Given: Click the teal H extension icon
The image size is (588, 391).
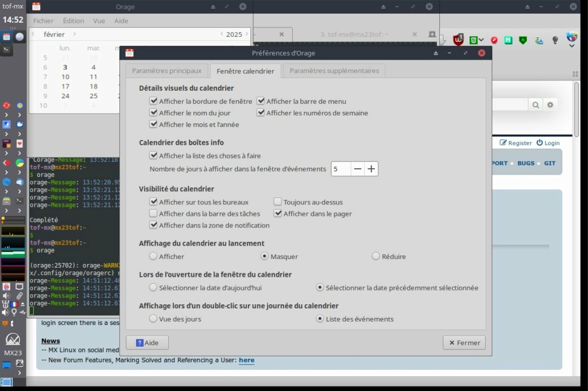Looking at the screenshot, I should tap(508, 40).
